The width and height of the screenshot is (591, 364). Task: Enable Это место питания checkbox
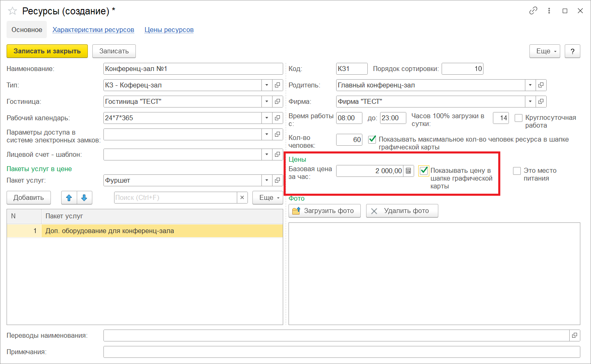pos(517,171)
